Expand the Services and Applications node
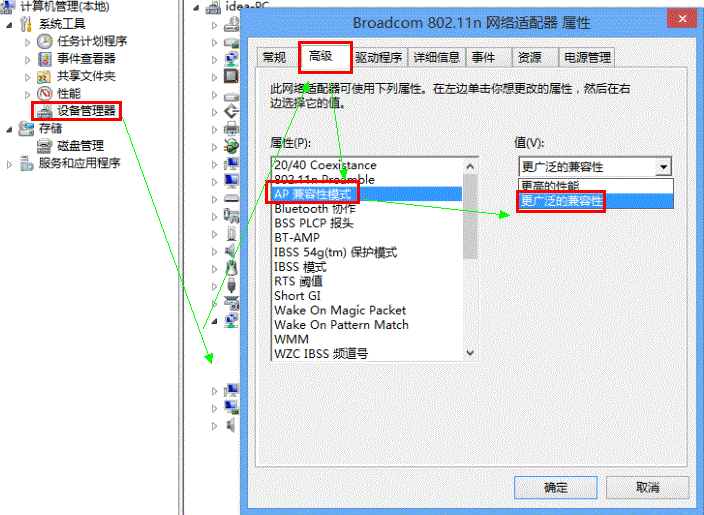The width and height of the screenshot is (704, 515). (x=9, y=165)
